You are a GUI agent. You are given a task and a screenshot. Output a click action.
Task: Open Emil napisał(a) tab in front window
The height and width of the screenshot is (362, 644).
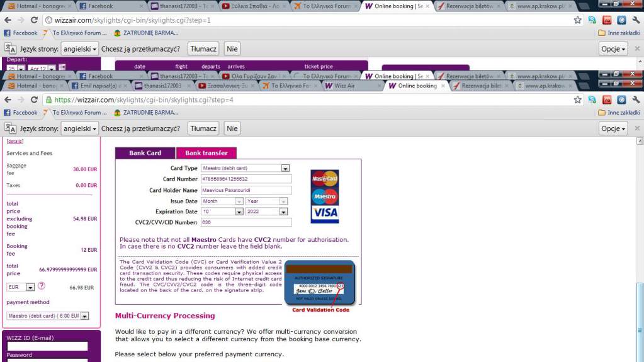pyautogui.click(x=99, y=86)
